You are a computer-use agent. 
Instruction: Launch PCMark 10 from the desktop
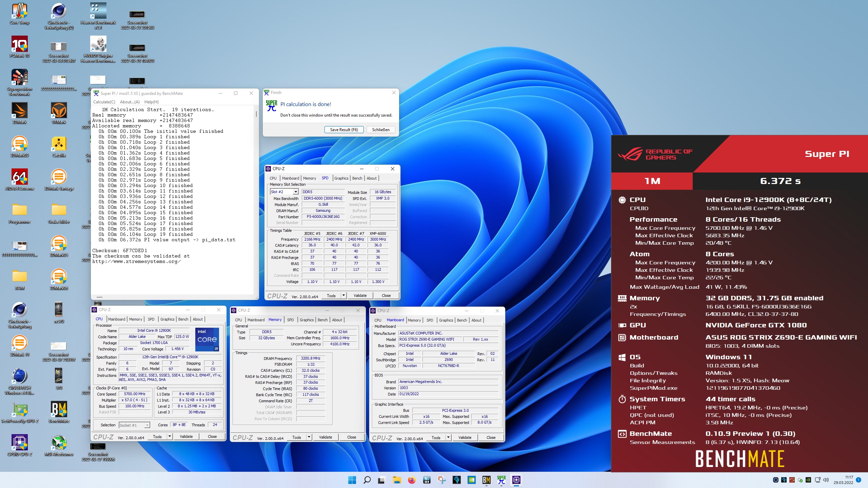pos(20,47)
